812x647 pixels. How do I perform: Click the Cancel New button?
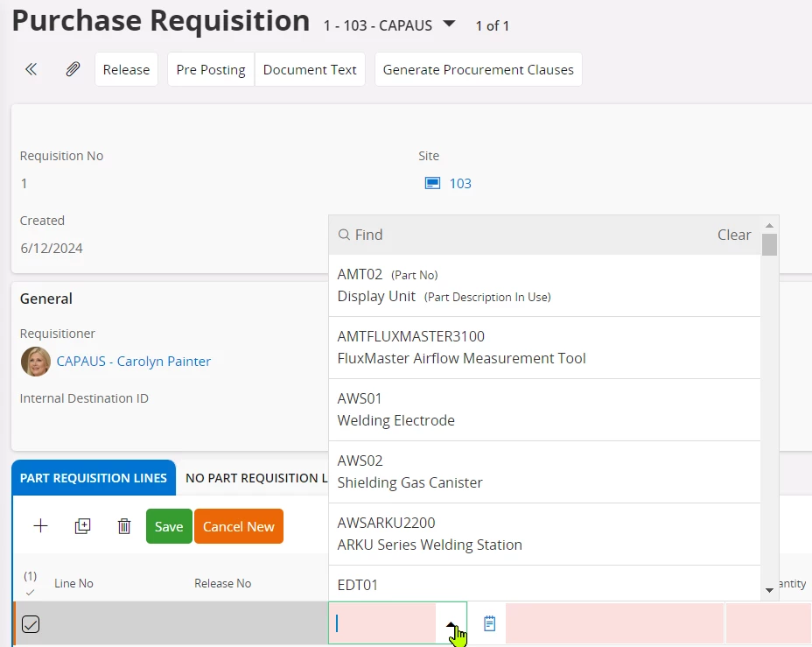tap(238, 526)
